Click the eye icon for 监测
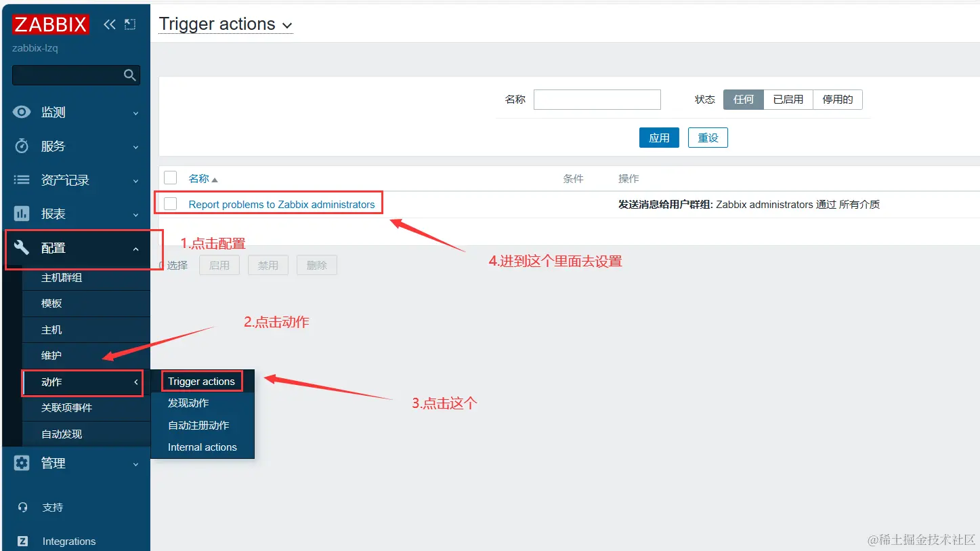980x551 pixels. tap(22, 113)
